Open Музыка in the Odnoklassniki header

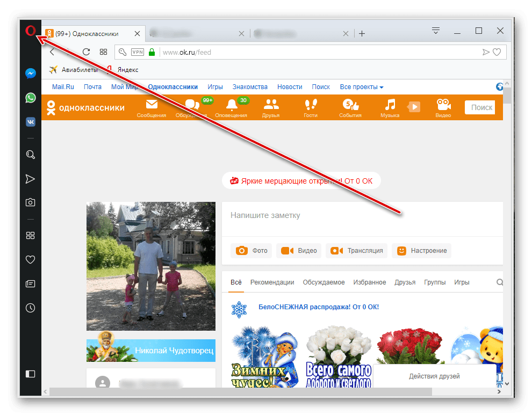tap(390, 107)
